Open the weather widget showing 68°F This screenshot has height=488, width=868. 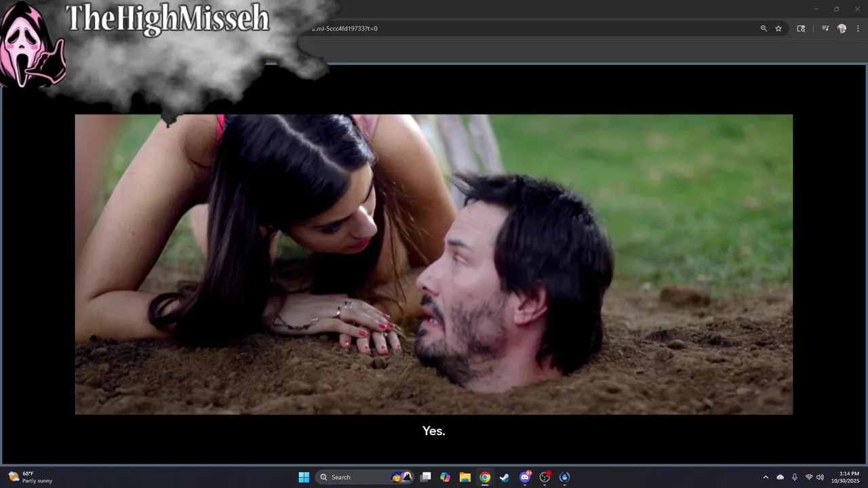click(31, 477)
